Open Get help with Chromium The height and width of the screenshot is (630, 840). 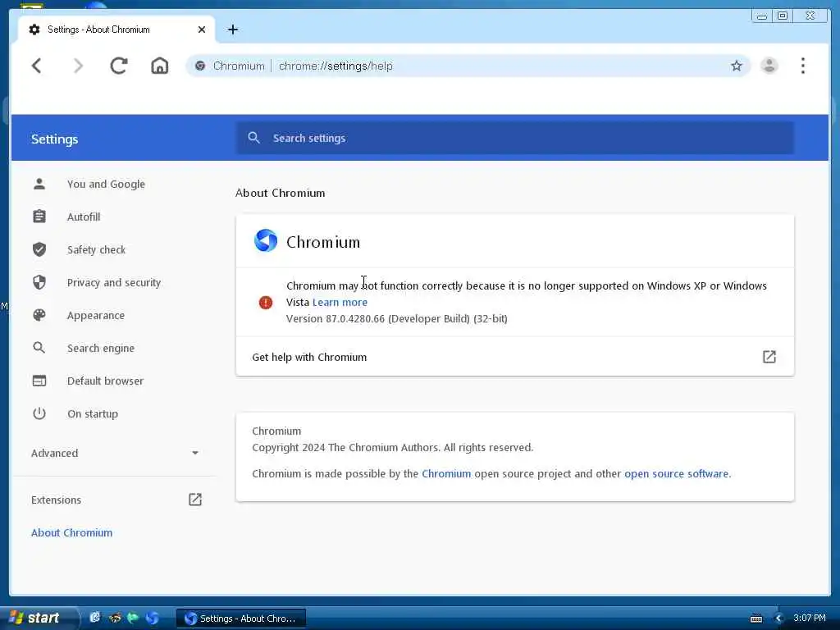(515, 357)
